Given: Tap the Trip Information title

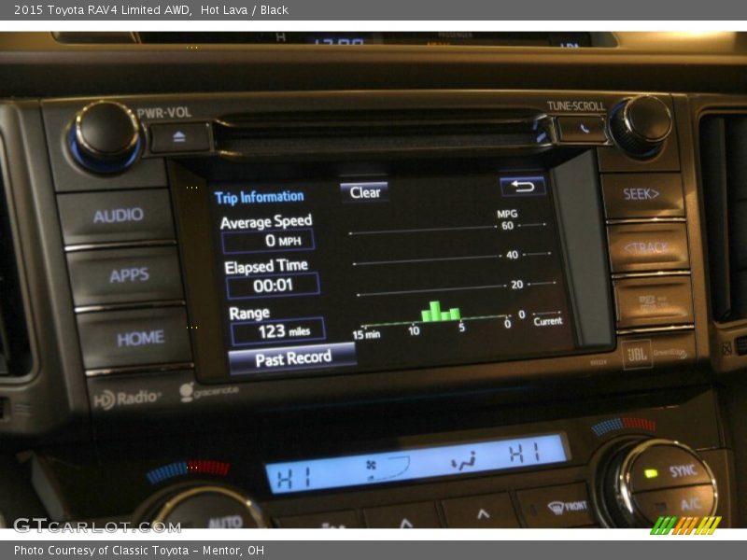Looking at the screenshot, I should point(259,197).
